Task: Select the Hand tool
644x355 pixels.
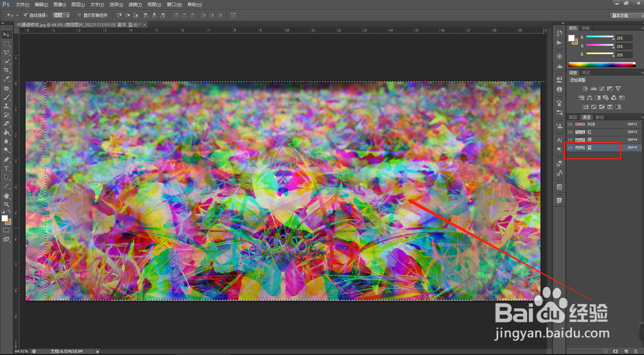Action: click(x=6, y=196)
